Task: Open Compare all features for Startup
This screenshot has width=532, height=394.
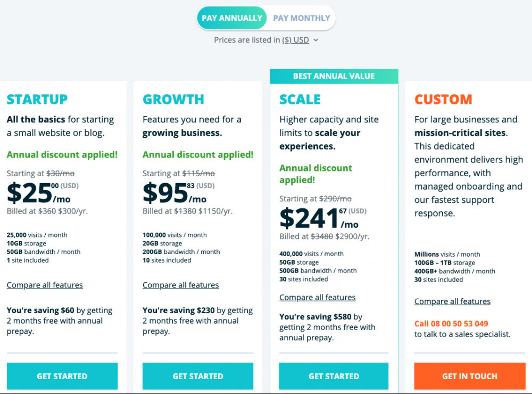Action: click(x=45, y=285)
